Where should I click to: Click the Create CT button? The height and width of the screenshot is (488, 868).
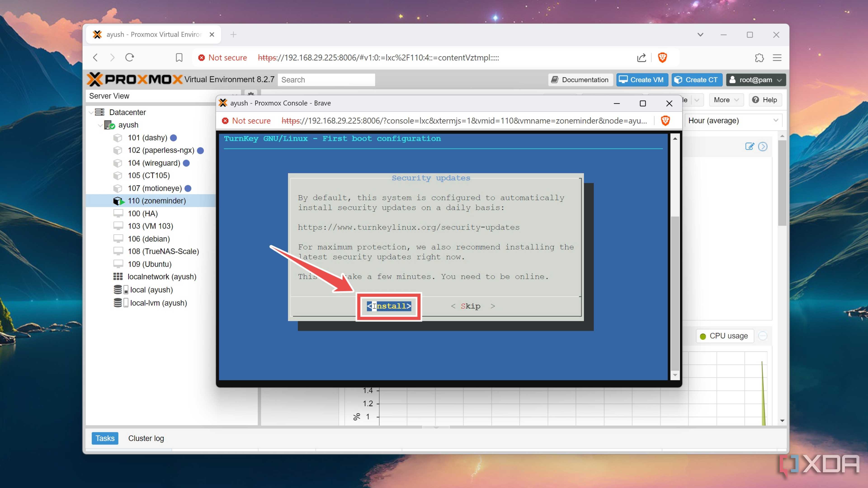697,80
